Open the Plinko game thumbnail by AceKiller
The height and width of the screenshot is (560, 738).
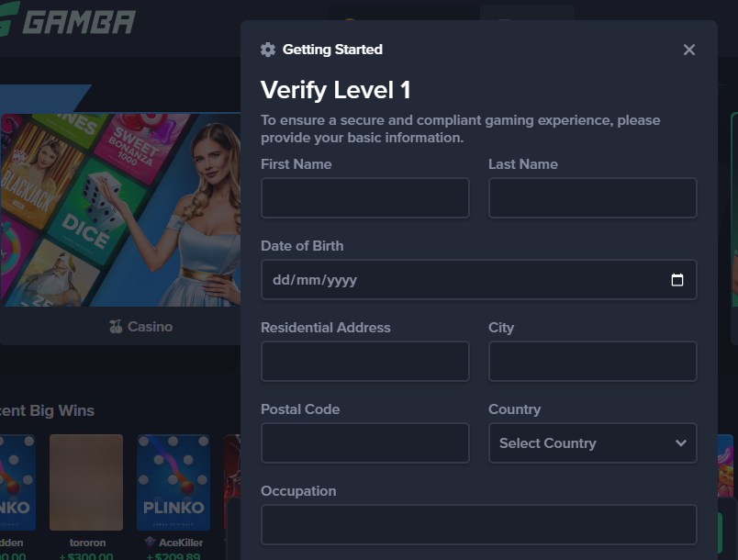pyautogui.click(x=173, y=482)
